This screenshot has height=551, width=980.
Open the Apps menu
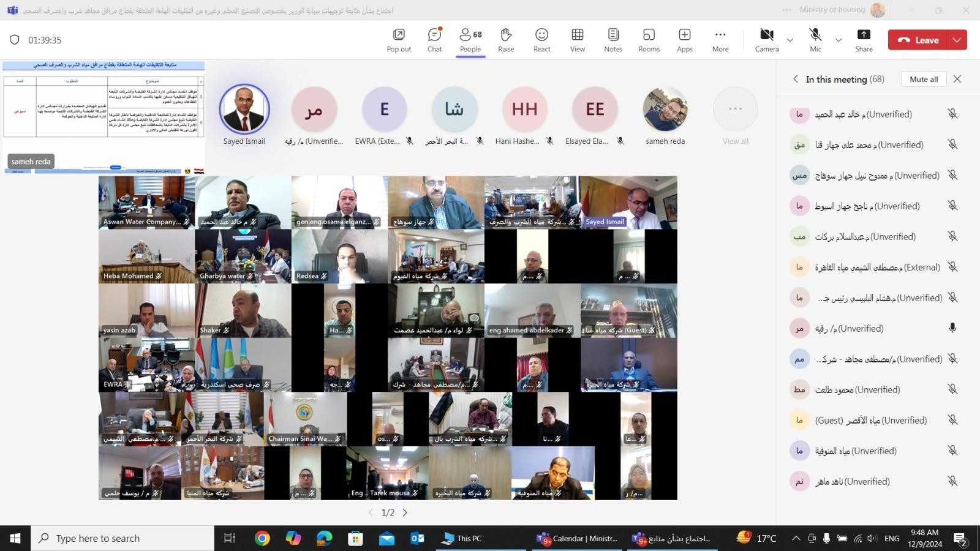(684, 40)
